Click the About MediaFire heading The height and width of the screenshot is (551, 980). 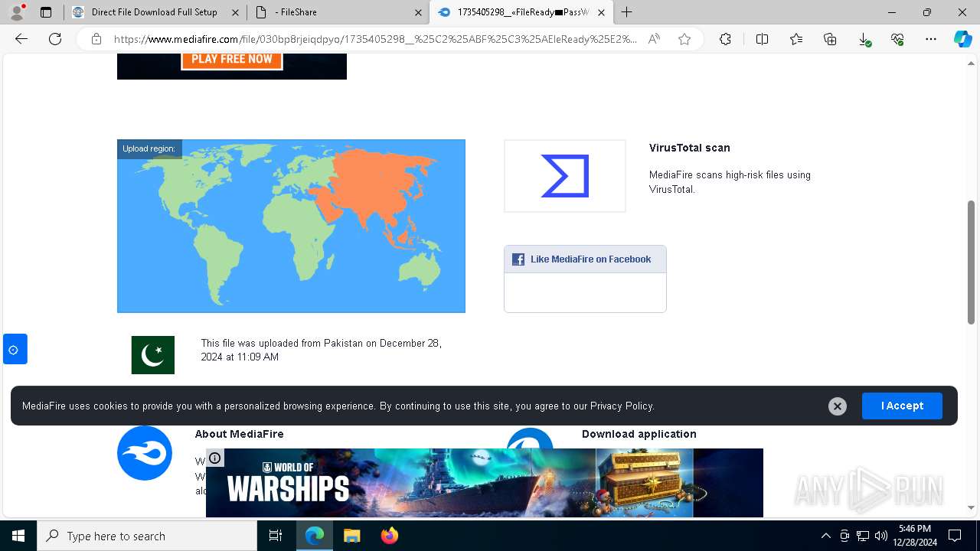(x=239, y=434)
